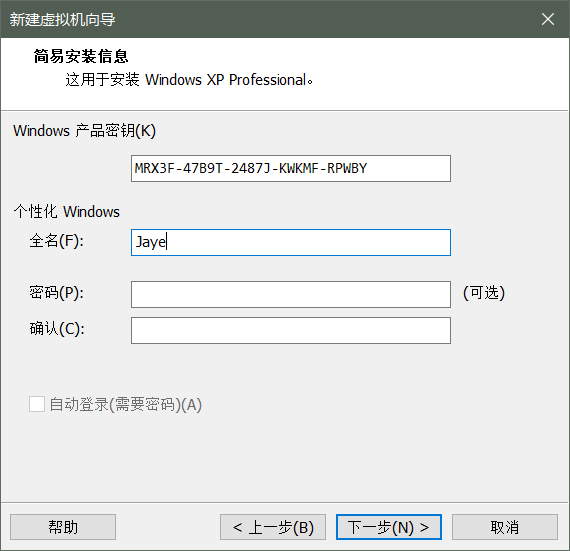Image resolution: width=570 pixels, height=551 pixels.
Task: Focus the 全名(F) full name field
Action: pyautogui.click(x=291, y=242)
